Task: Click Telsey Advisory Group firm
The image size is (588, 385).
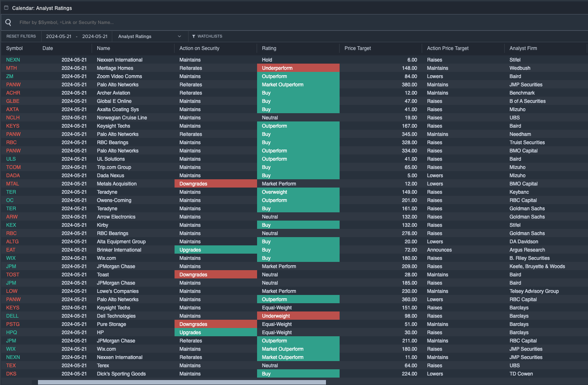Action: (x=534, y=291)
